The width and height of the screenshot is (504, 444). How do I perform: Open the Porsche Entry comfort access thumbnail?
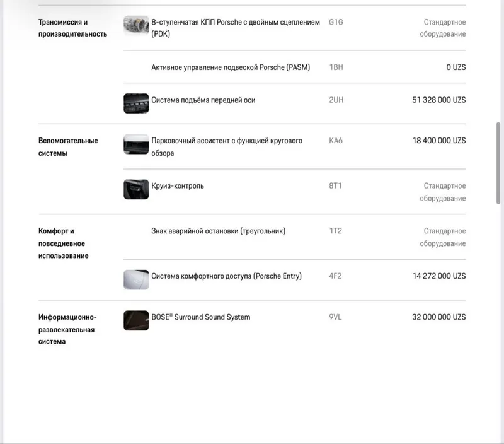[136, 279]
